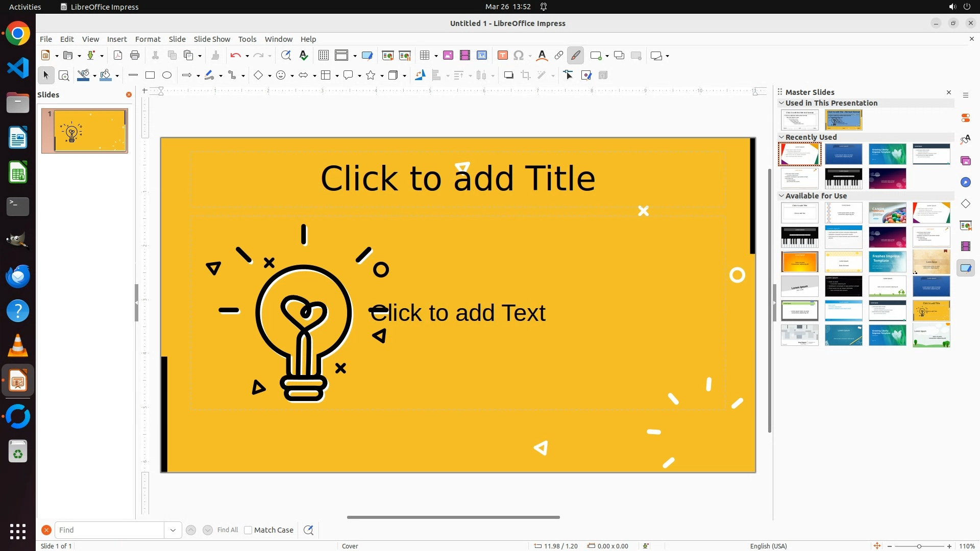
Task: Click the zoom slider handle
Action: [x=919, y=546]
